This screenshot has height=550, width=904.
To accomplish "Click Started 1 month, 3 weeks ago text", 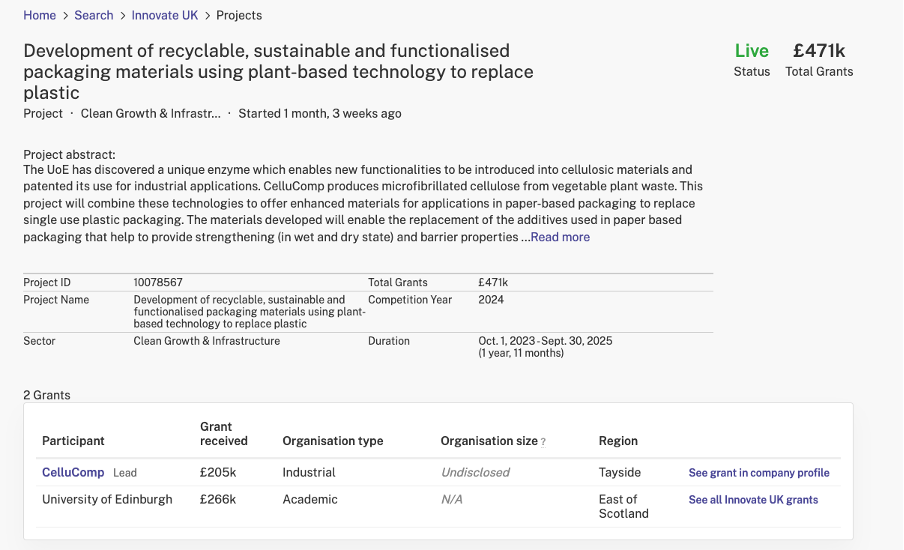I will 320,114.
